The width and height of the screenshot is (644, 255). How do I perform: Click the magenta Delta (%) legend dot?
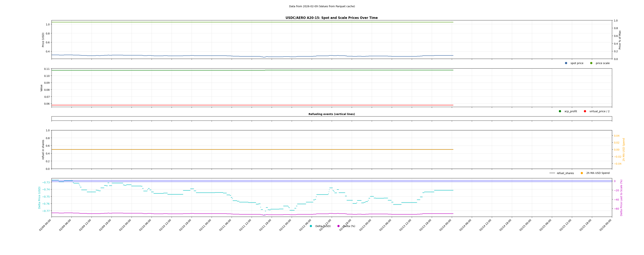coord(339,226)
